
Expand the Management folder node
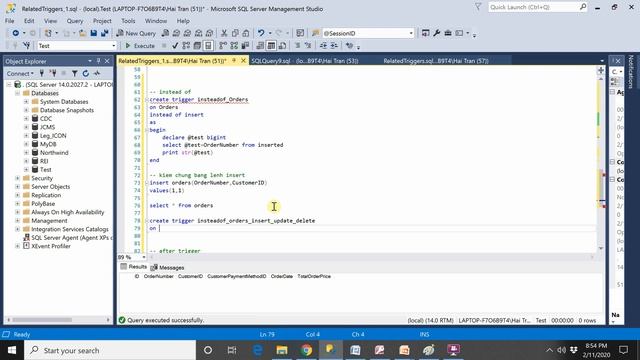point(18,221)
